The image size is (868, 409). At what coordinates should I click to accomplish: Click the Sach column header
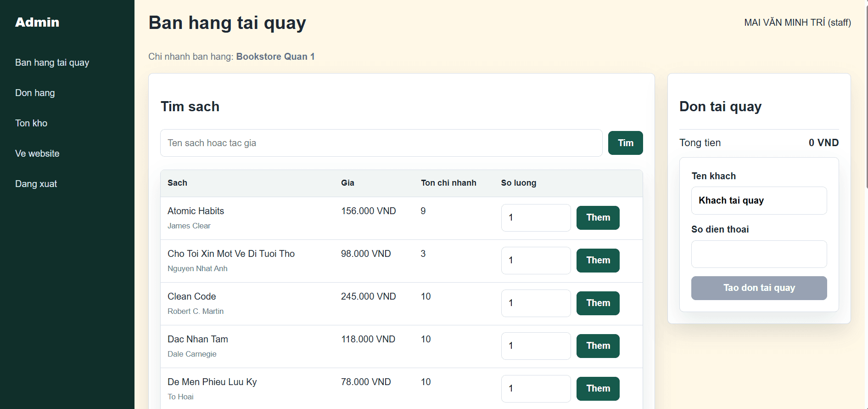pyautogui.click(x=177, y=183)
